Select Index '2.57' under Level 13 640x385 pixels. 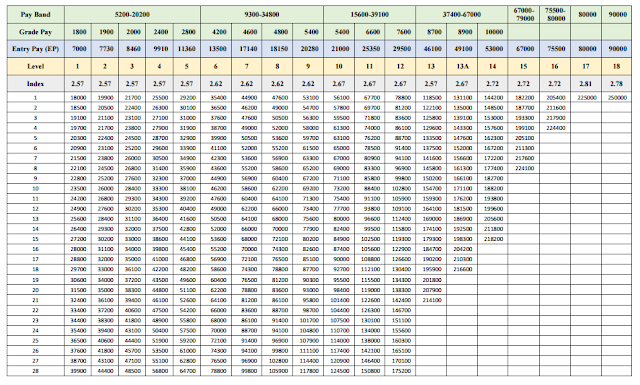[x=431, y=84]
